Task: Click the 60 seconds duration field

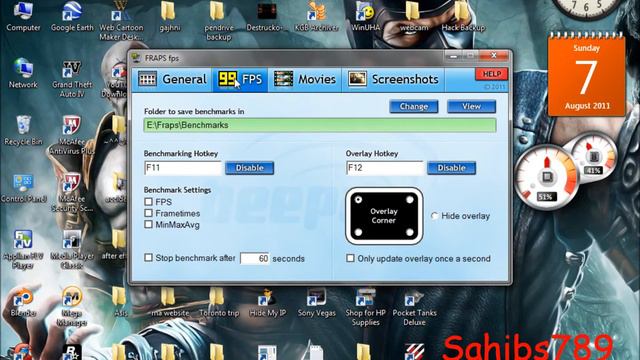Action: pyautogui.click(x=255, y=258)
